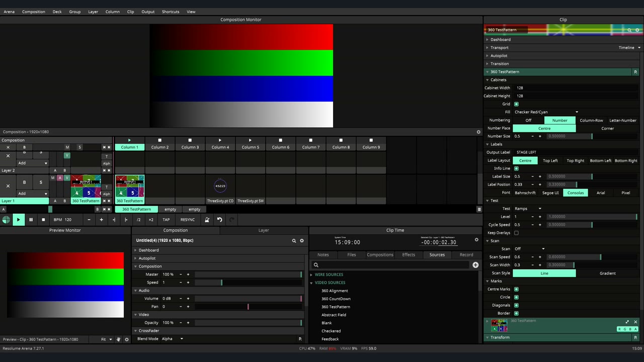The width and height of the screenshot is (644, 362).
Task: Open the Shortcuts menu
Action: (171, 12)
